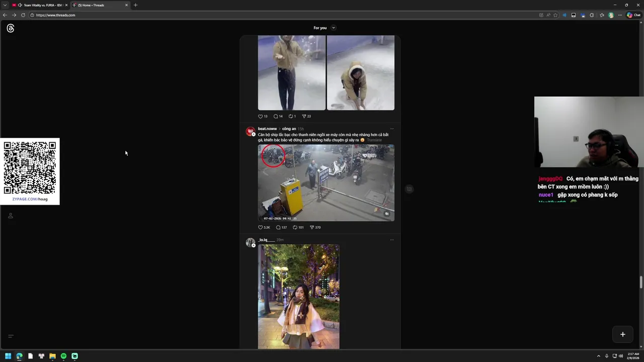Click the page vertical scrollbar thumb
This screenshot has width=644, height=362.
[641, 282]
